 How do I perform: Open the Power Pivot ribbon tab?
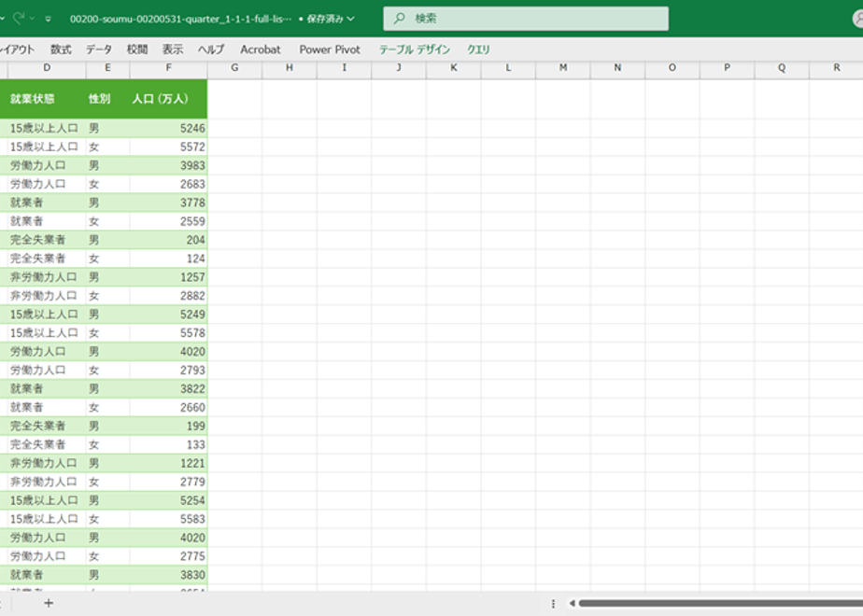point(330,49)
